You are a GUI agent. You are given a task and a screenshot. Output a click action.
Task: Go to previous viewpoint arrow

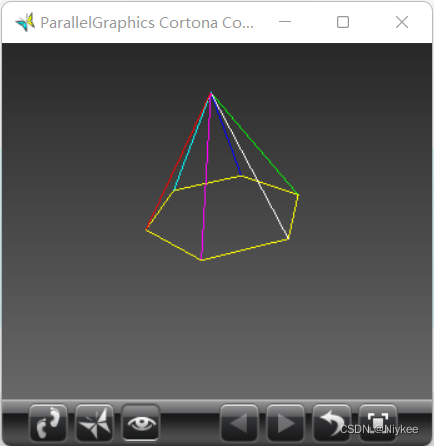click(239, 423)
